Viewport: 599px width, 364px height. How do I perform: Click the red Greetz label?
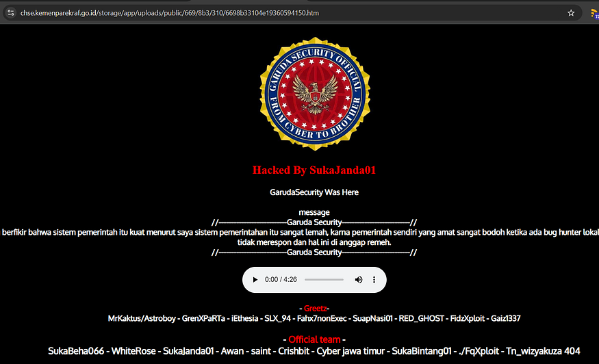[315, 308]
